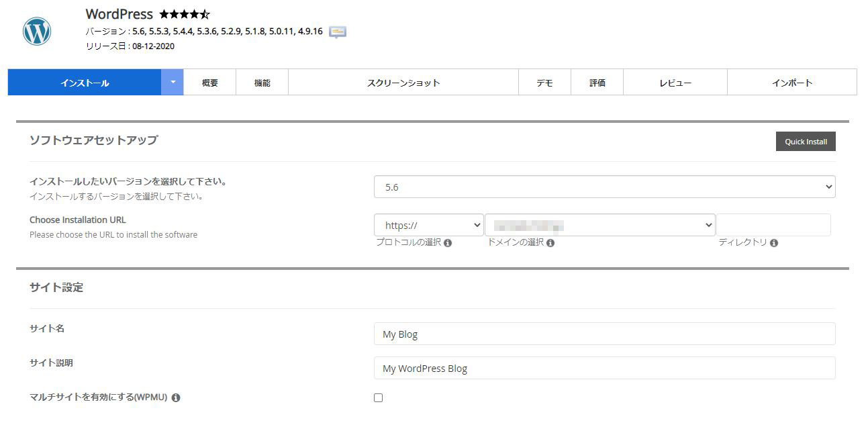Click the マルチサイトを有効にする(WPMU) label
Screen dimensions: 868x431
tap(98, 397)
